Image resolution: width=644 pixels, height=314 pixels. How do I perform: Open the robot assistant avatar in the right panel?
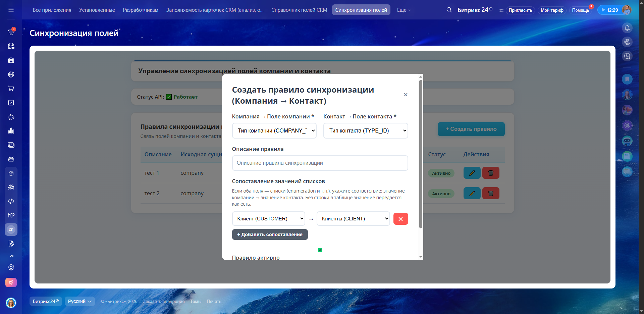pyautogui.click(x=627, y=141)
